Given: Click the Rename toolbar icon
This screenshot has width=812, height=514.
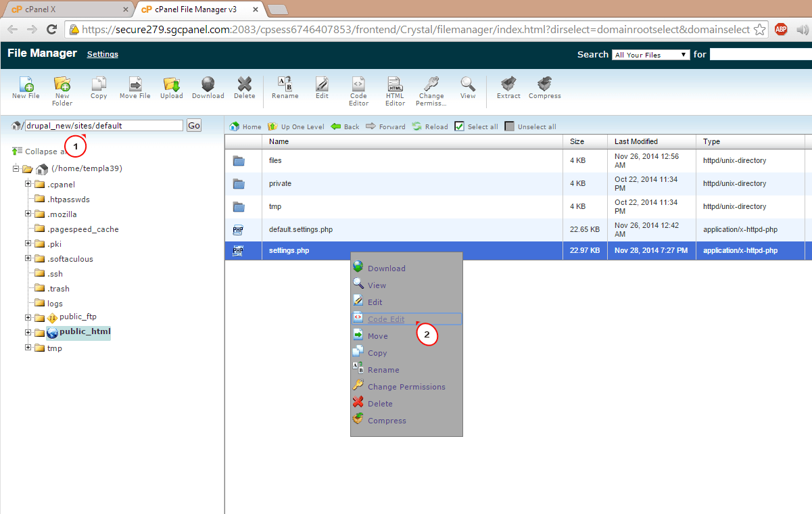Looking at the screenshot, I should (285, 84).
